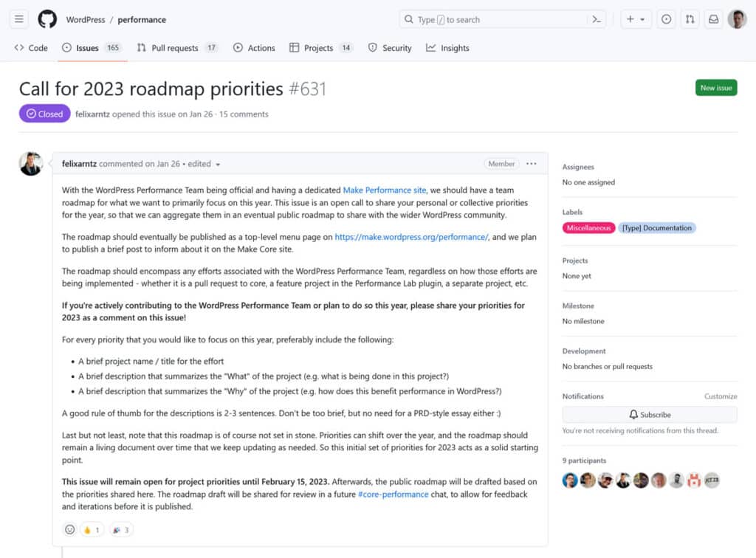Click felixarntz's avatar next to the comment
The height and width of the screenshot is (558, 756).
pos(31,163)
